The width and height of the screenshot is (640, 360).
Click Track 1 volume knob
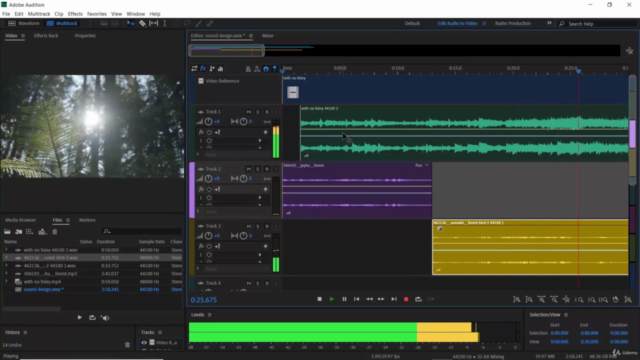coord(209,122)
